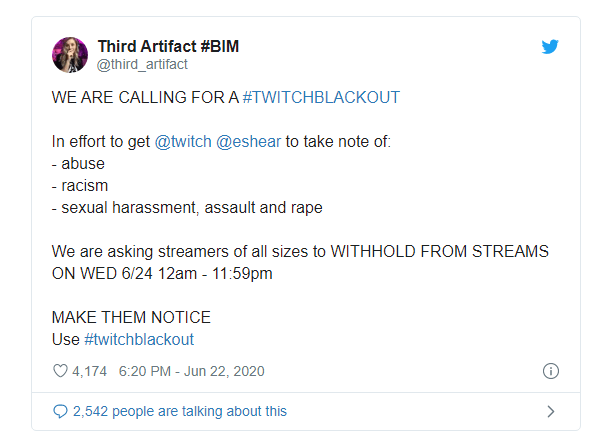The height and width of the screenshot is (446, 609).
Task: View the 4,174 likes count
Action: (89, 371)
